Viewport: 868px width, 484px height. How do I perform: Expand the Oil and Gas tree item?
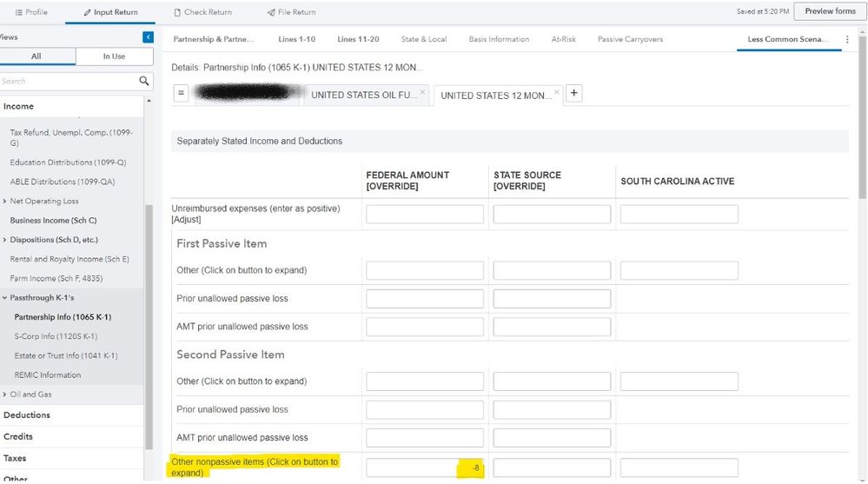(x=5, y=394)
